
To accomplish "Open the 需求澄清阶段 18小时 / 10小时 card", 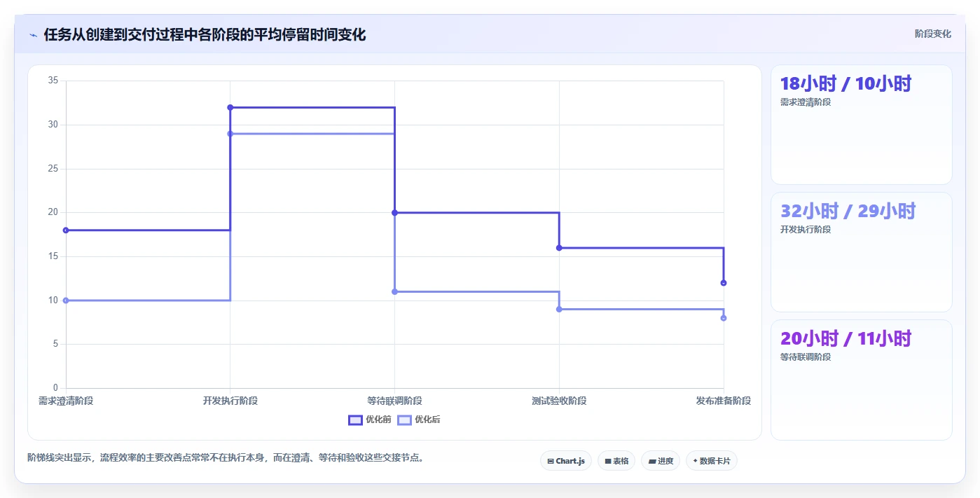I will (x=862, y=125).
